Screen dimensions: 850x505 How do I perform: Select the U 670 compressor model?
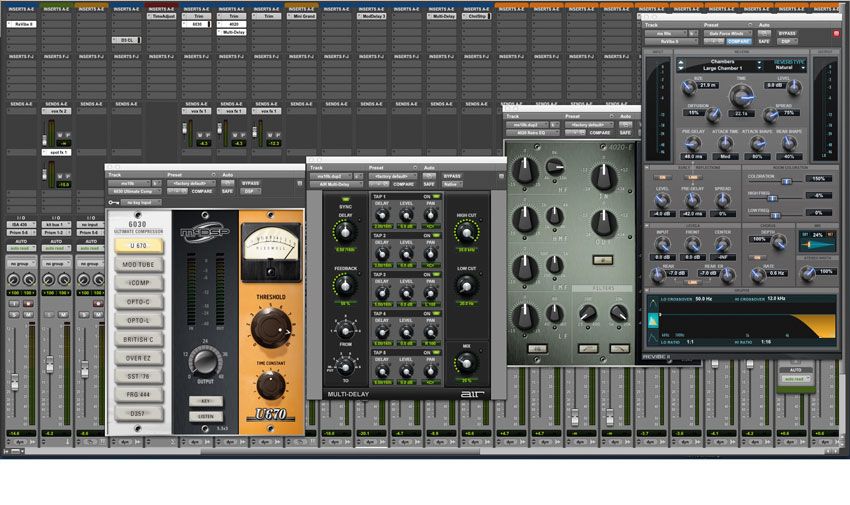click(138, 246)
